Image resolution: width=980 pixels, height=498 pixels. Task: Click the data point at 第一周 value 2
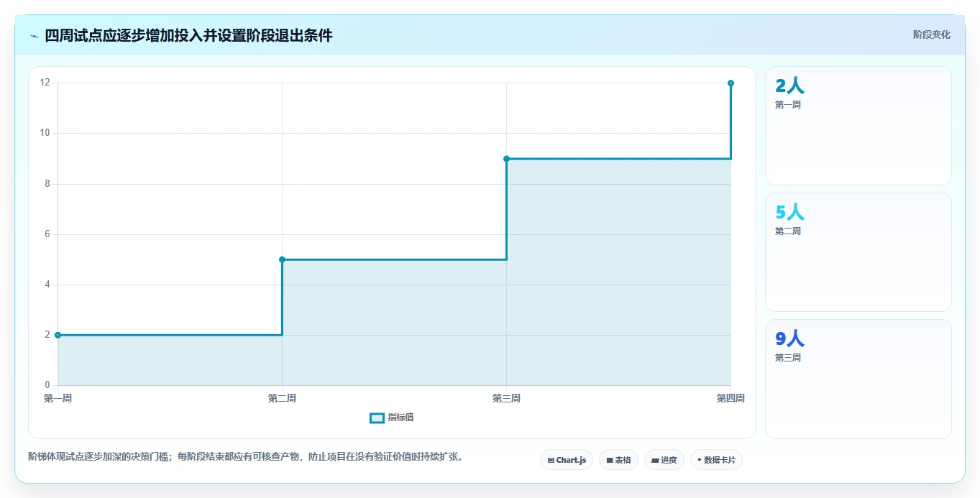(58, 335)
